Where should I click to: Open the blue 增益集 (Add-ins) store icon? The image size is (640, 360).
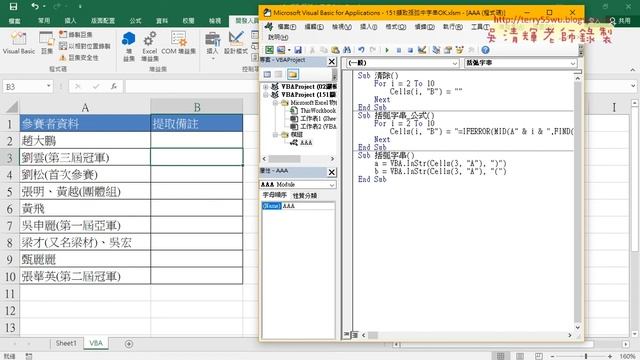point(129,46)
